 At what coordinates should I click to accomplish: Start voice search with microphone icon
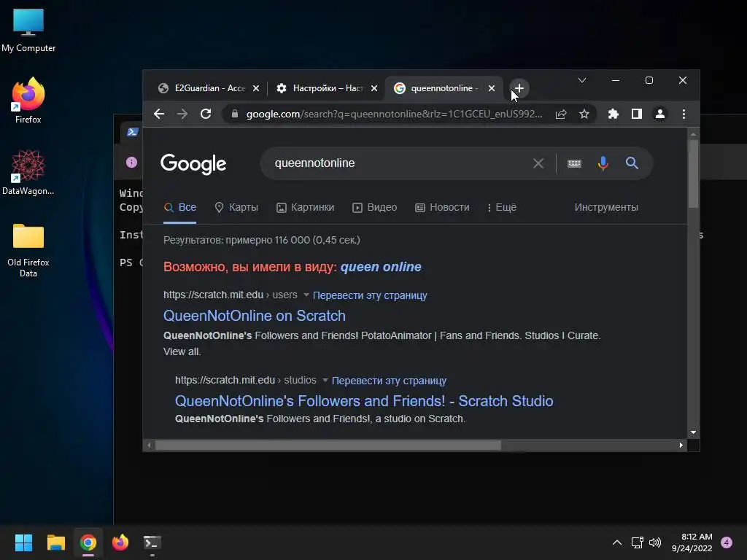(x=603, y=163)
